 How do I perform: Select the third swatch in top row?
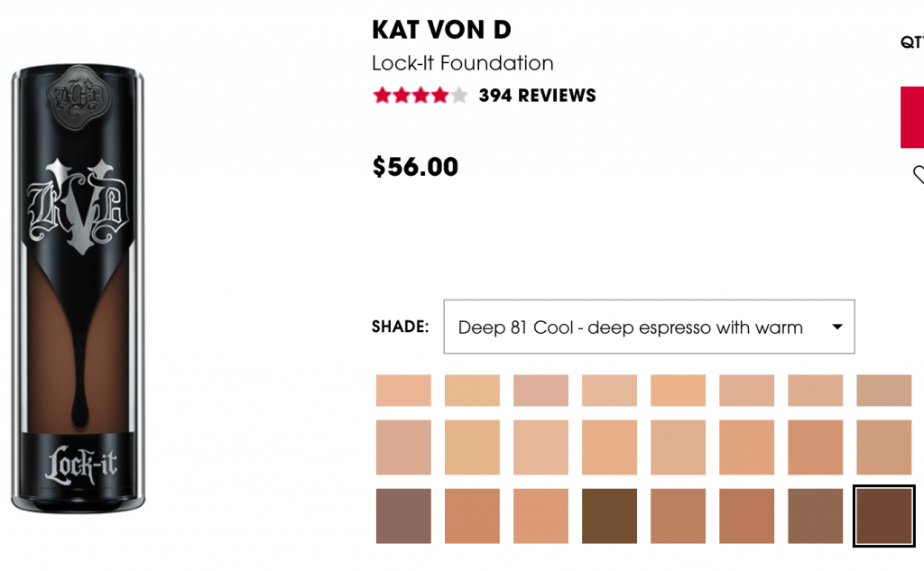pyautogui.click(x=541, y=390)
